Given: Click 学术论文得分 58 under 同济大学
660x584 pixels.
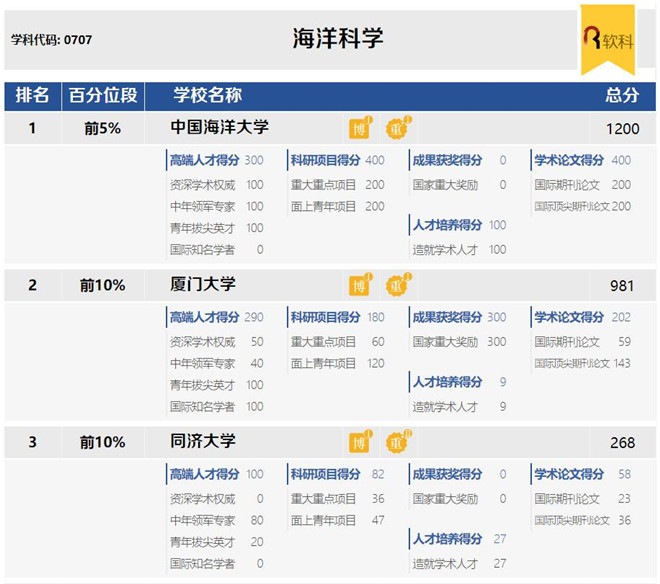Looking at the screenshot, I should click(583, 474).
